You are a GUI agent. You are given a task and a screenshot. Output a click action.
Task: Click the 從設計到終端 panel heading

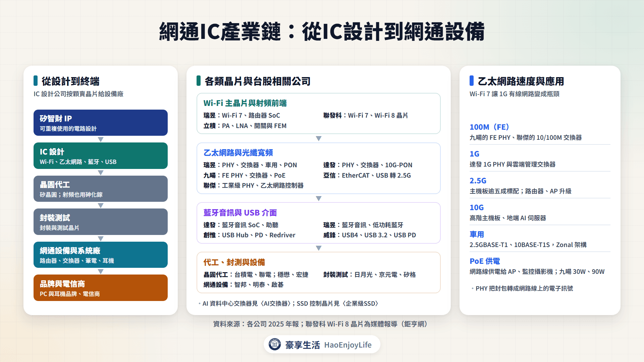coord(70,81)
